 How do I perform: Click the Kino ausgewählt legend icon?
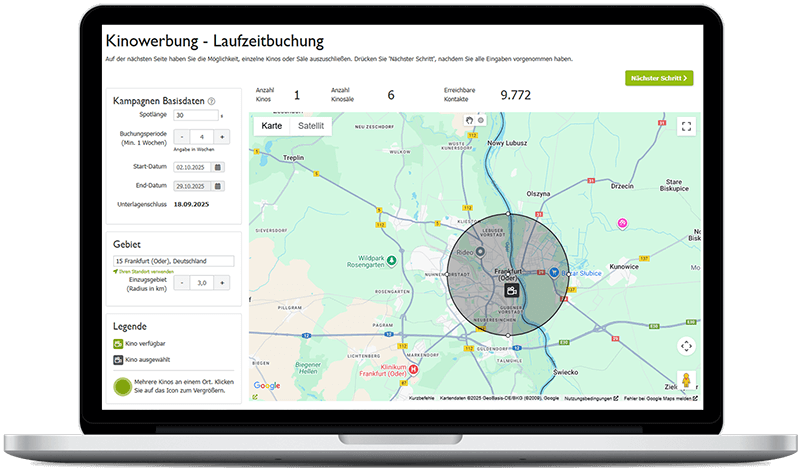pos(118,360)
